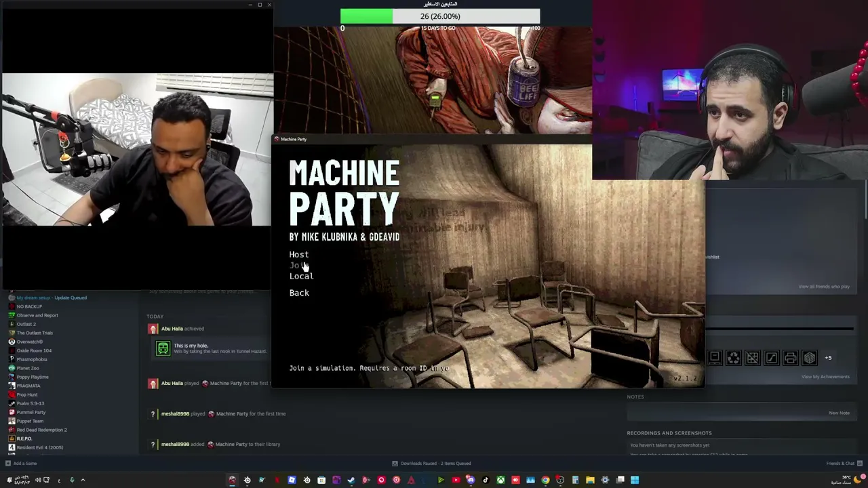The image size is (868, 488).
Task: Click the Pummel Party icon in the library
Action: coord(12,412)
